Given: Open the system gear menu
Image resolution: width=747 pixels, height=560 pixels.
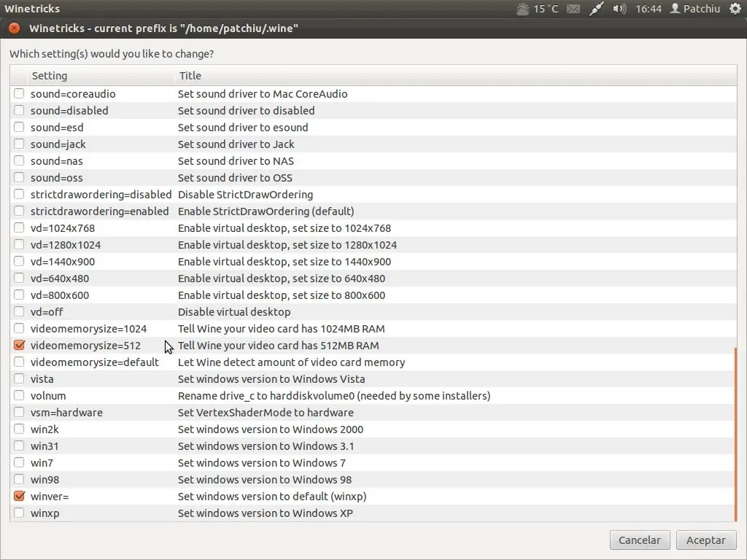Looking at the screenshot, I should (x=735, y=9).
